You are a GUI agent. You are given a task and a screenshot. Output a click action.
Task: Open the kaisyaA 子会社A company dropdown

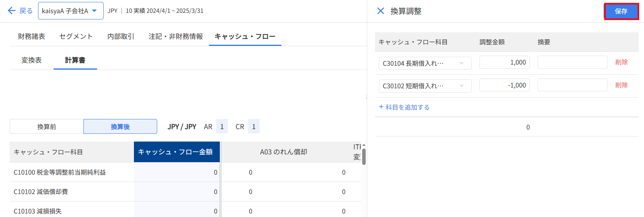(x=70, y=11)
